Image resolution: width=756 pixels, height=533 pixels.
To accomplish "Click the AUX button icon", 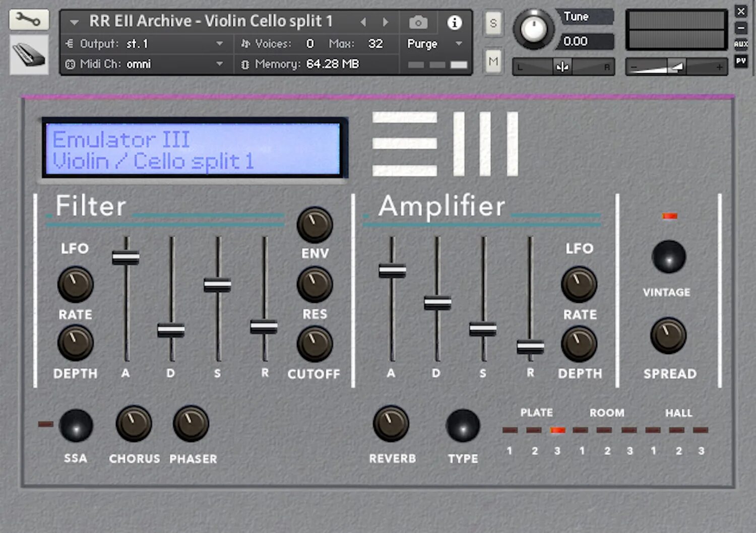I will point(741,44).
